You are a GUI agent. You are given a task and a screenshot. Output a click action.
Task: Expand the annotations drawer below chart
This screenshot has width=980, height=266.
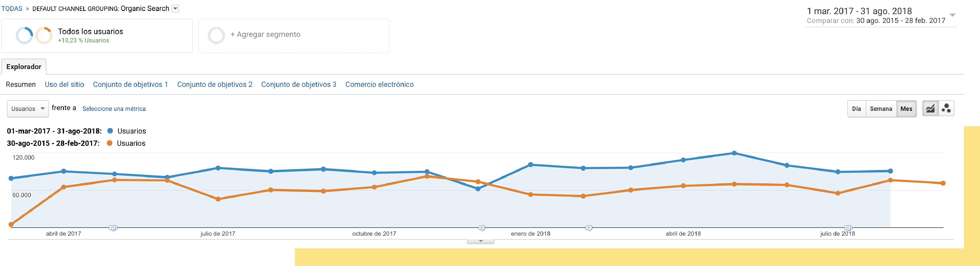click(480, 241)
